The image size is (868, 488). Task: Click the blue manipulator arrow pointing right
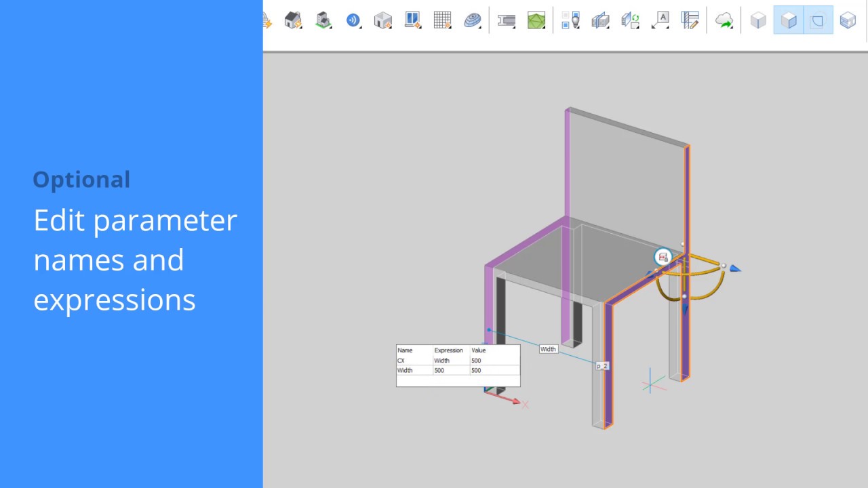tap(735, 269)
